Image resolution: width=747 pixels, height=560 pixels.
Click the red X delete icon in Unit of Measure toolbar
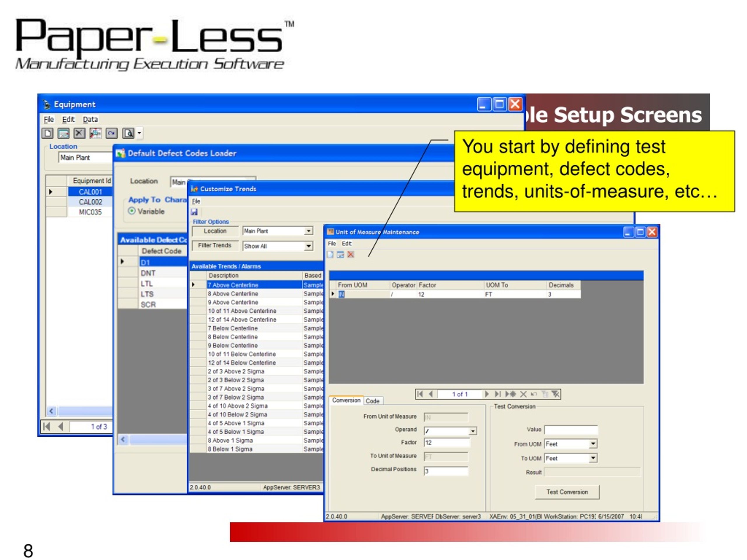(x=350, y=255)
